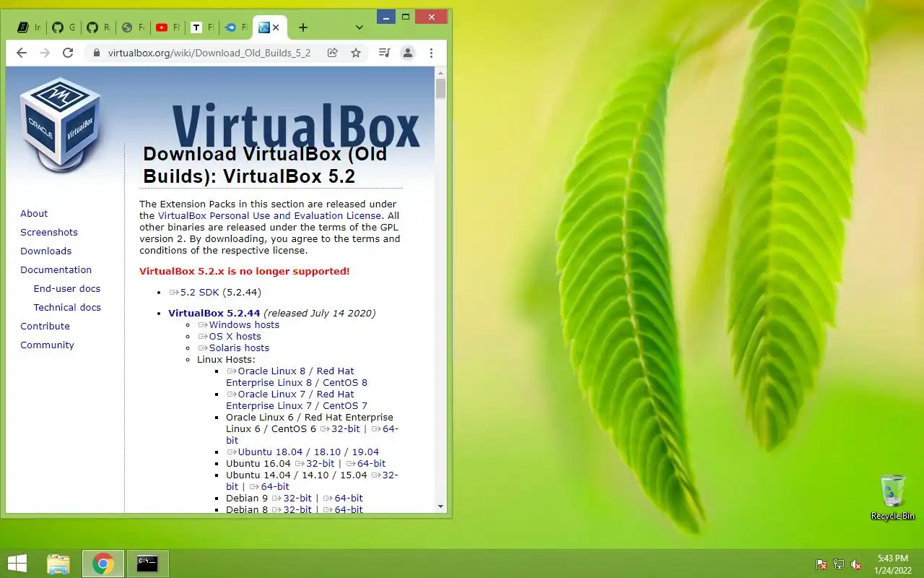The height and width of the screenshot is (578, 924).
Task: Switch to the blue bird icon tab
Action: point(237,27)
